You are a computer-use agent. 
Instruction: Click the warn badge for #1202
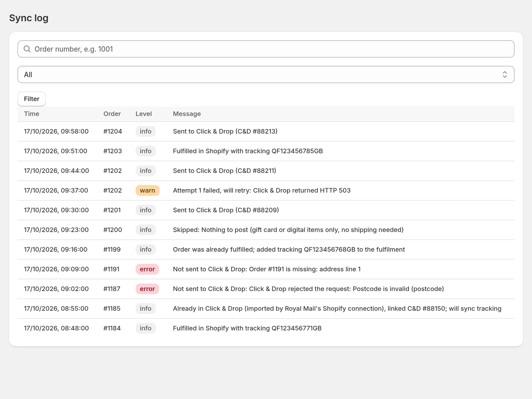point(148,191)
